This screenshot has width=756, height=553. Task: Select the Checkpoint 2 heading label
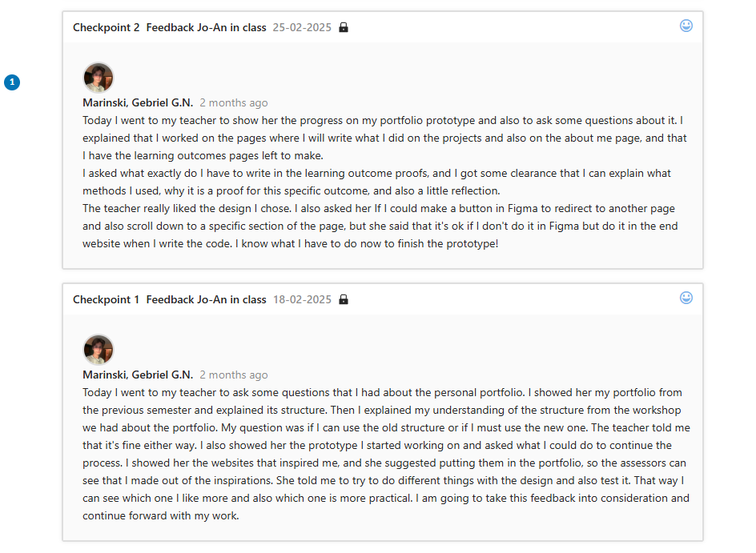106,27
